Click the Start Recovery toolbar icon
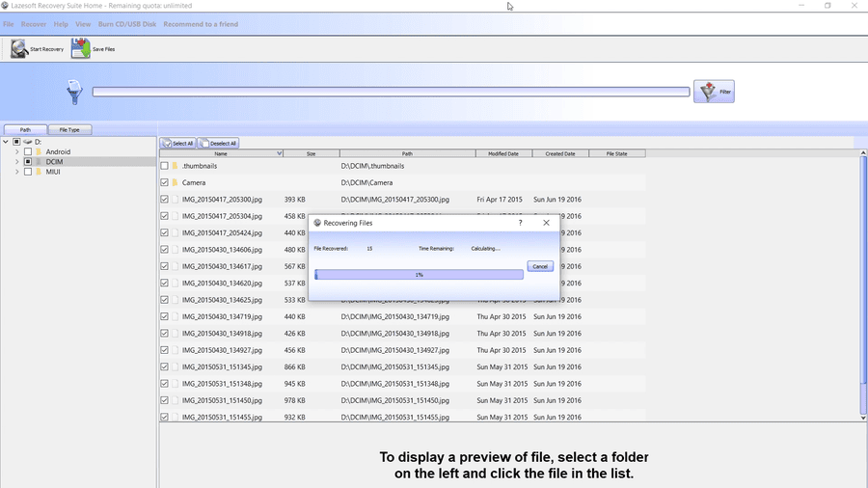 [x=19, y=48]
